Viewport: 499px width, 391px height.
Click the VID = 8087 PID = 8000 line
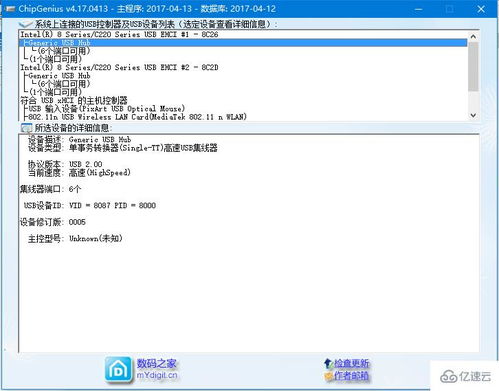90,206
